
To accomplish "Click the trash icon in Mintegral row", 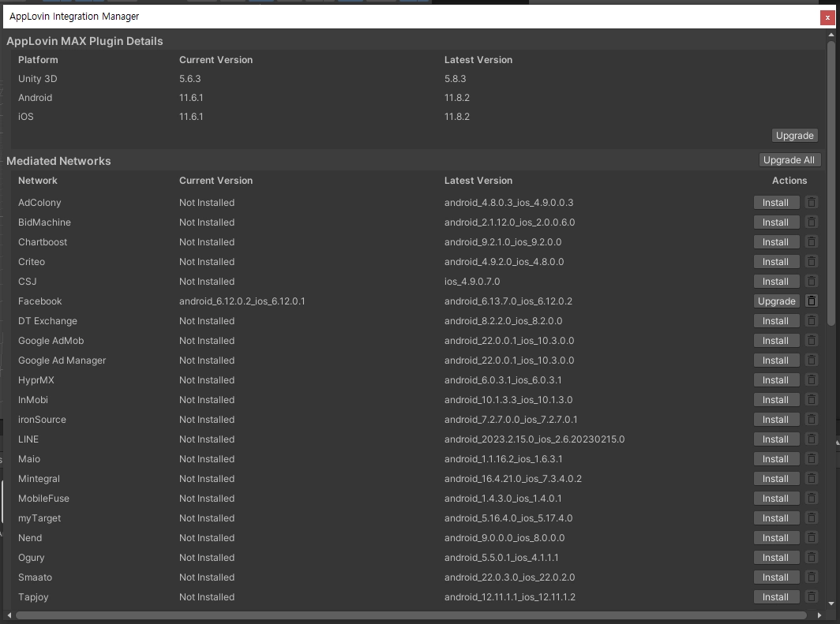I will [811, 478].
